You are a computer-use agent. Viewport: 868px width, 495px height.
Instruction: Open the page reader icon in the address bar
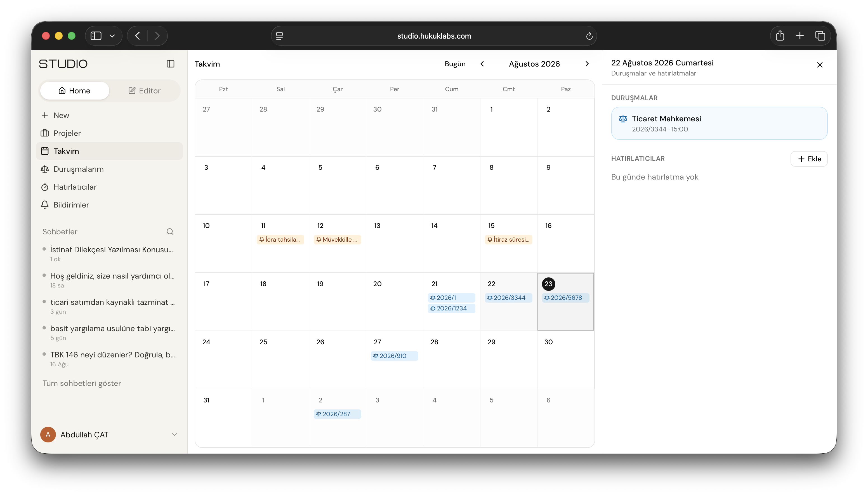coord(279,36)
